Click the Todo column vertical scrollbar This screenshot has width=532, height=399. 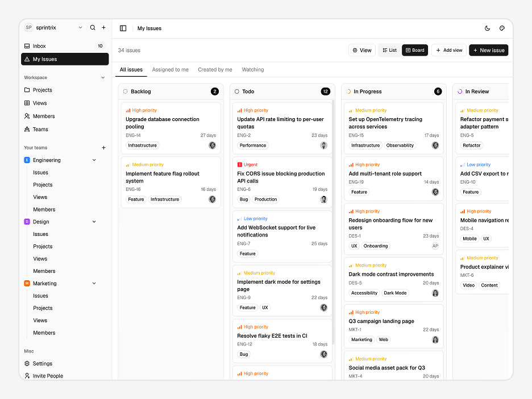click(333, 222)
